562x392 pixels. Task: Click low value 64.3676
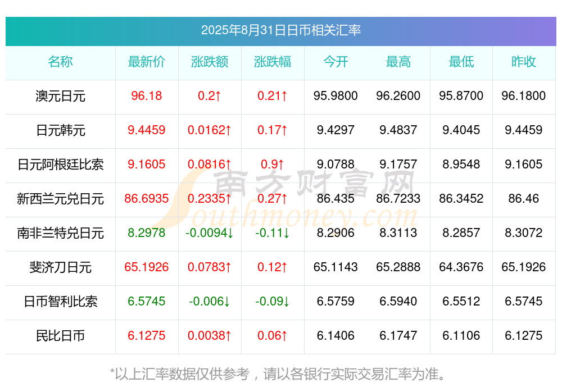(461, 267)
